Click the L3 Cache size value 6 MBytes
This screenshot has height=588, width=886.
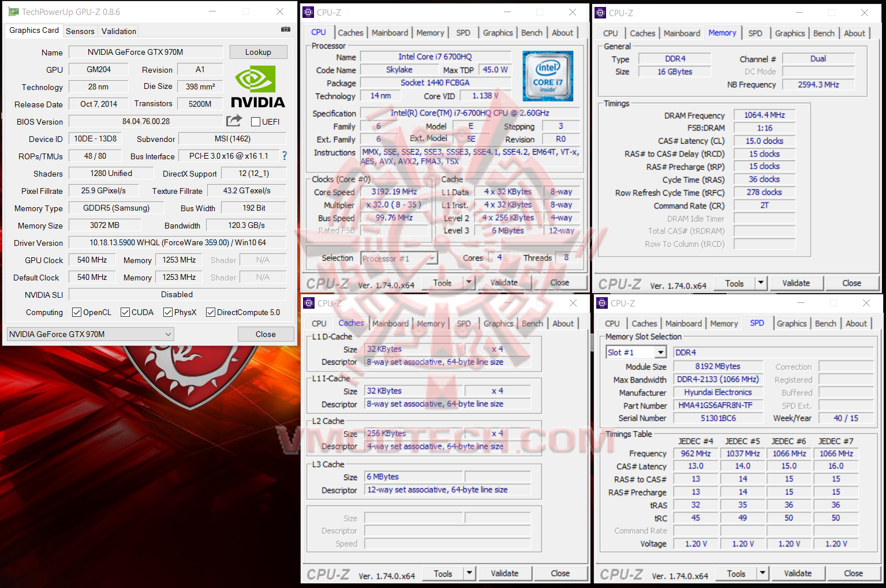[414, 477]
